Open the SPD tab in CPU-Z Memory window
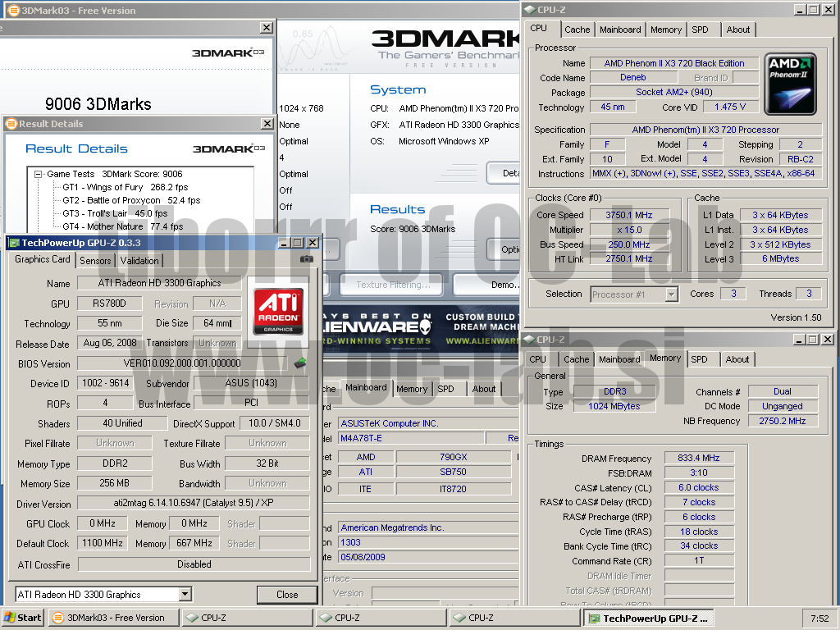Image resolution: width=840 pixels, height=630 pixels. [699, 359]
